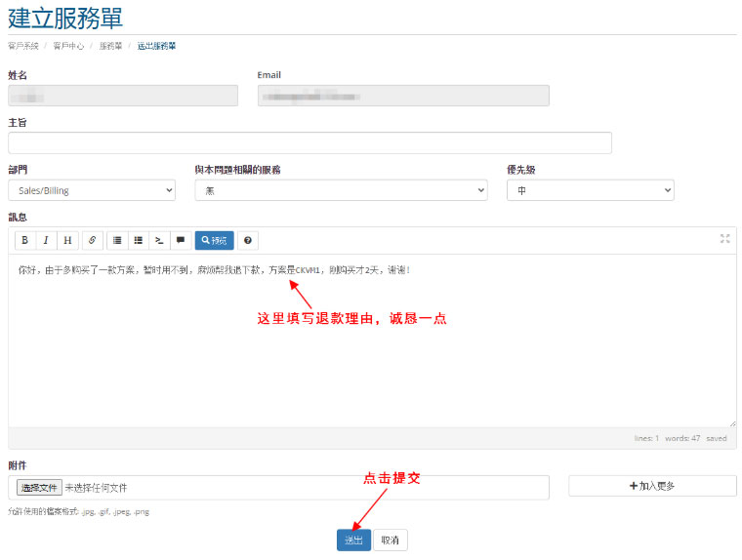Cancel the ticket with the 取消 button
This screenshot has height=560, width=742.
pyautogui.click(x=391, y=540)
